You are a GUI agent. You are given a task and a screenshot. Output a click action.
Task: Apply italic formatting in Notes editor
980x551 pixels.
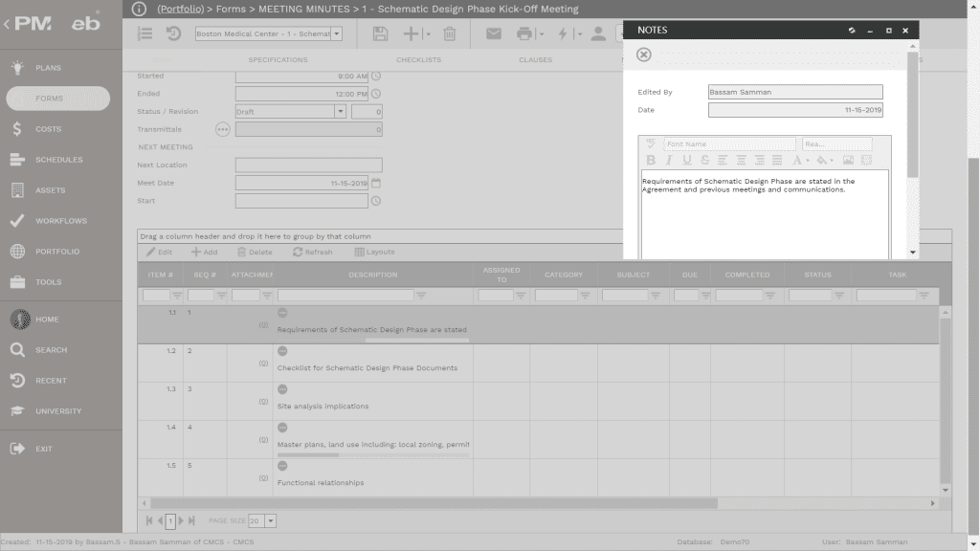click(x=669, y=160)
